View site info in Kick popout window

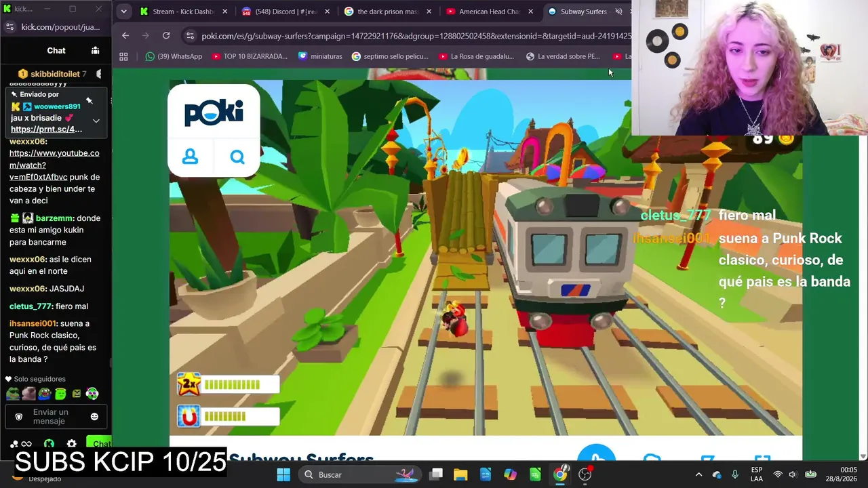click(9, 26)
